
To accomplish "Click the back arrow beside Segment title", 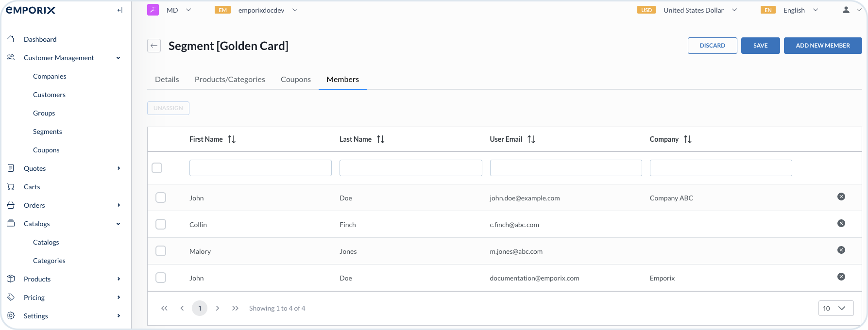I will click(154, 46).
